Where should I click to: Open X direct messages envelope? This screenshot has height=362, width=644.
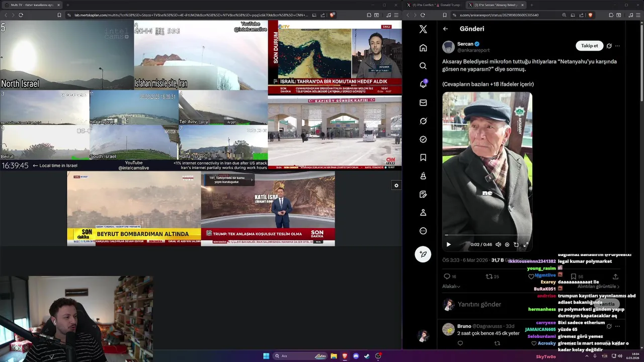423,103
